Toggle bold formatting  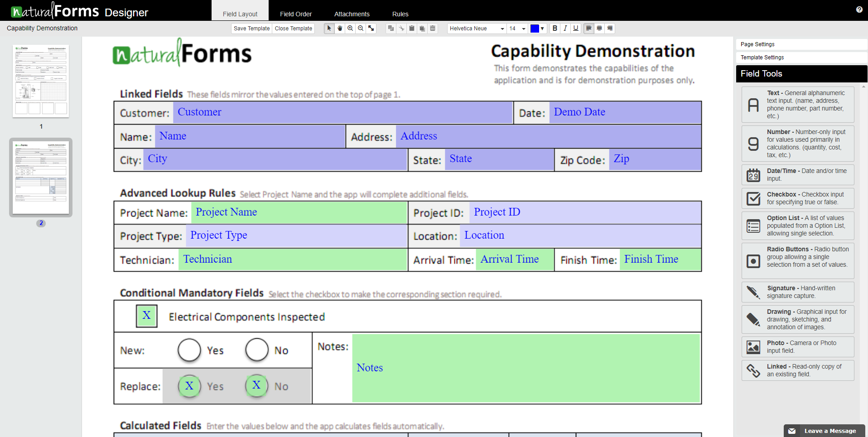coord(555,28)
